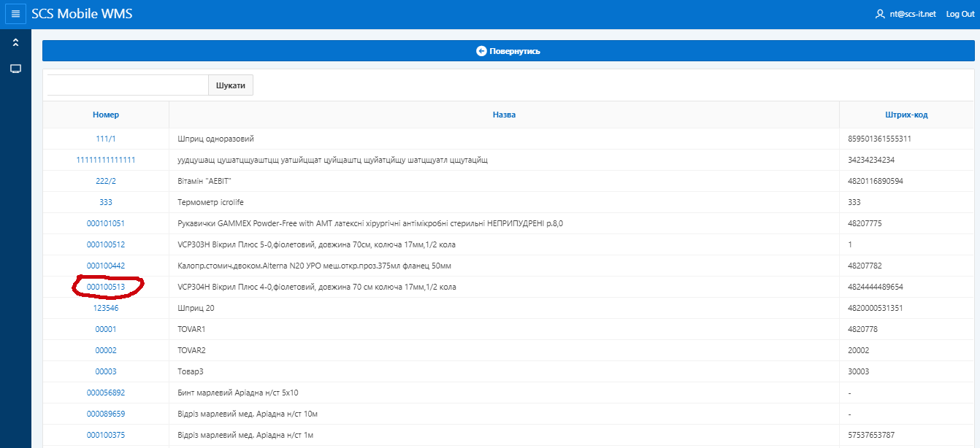Click the user account nt@scs-it.net

[x=906, y=14]
